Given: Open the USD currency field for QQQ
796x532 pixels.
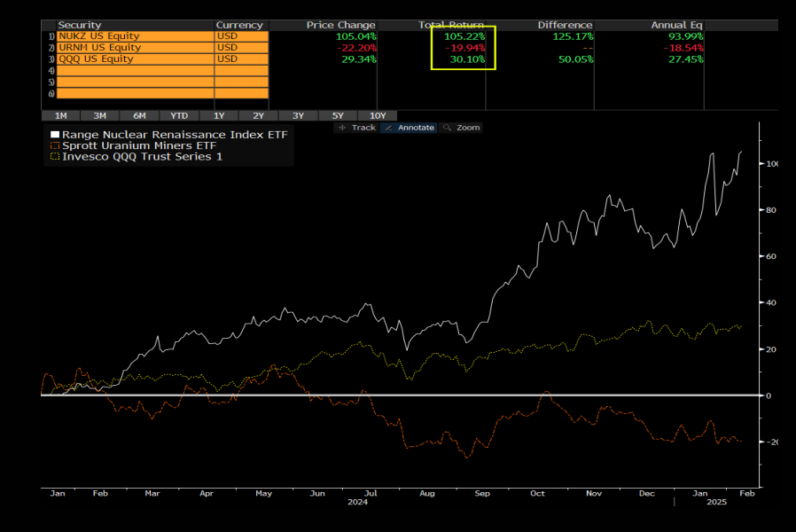Looking at the screenshot, I should tap(240, 59).
